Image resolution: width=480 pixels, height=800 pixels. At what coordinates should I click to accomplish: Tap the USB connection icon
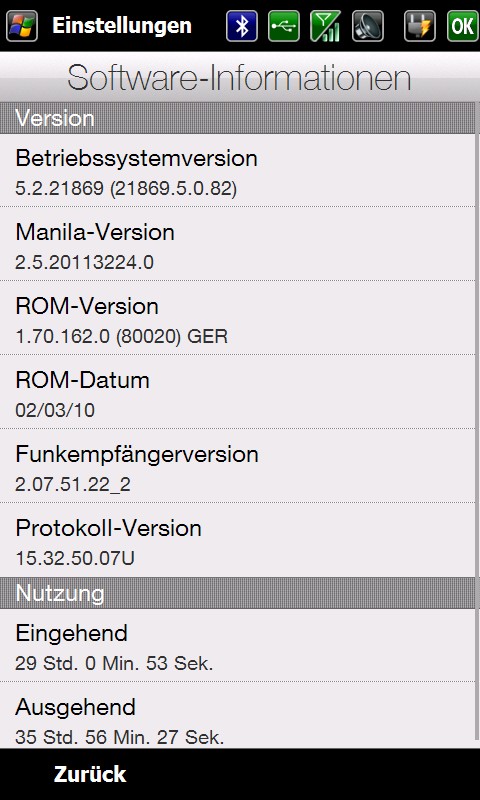click(x=284, y=26)
